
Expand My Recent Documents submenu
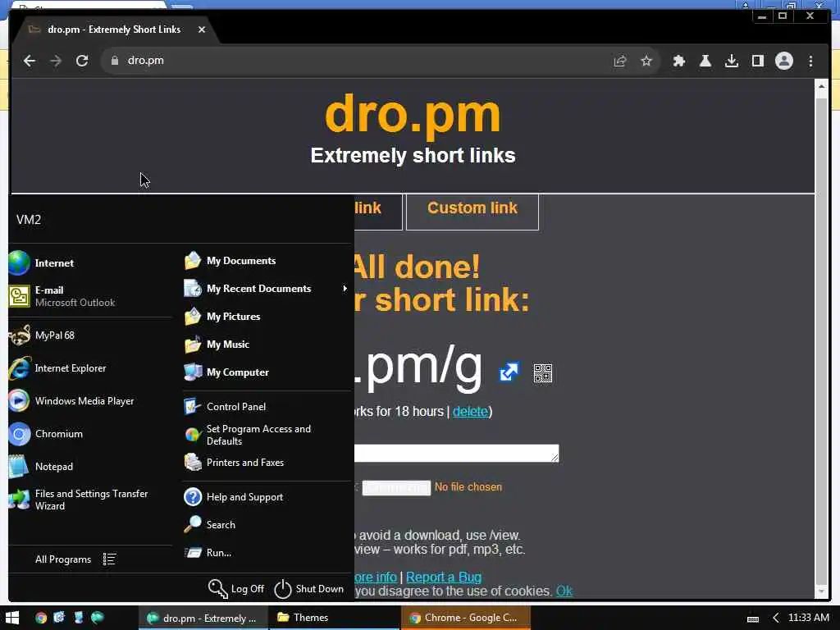tap(266, 289)
